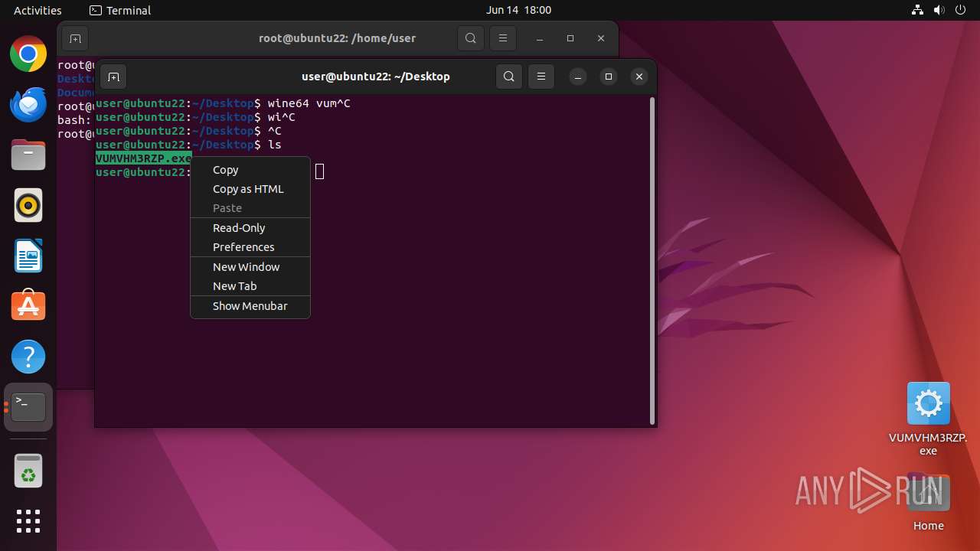The height and width of the screenshot is (551, 980).
Task: Launch Thunderbird mail from the dock
Action: click(28, 105)
